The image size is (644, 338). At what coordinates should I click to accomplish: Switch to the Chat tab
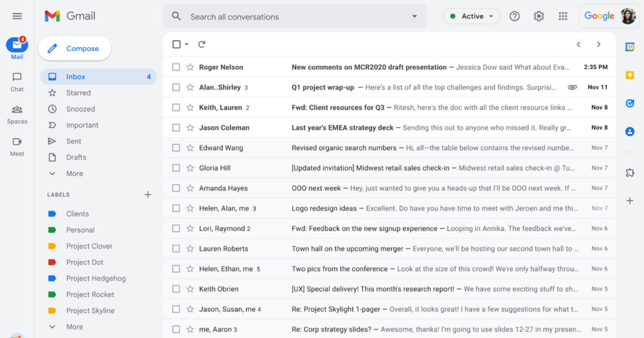tap(17, 81)
